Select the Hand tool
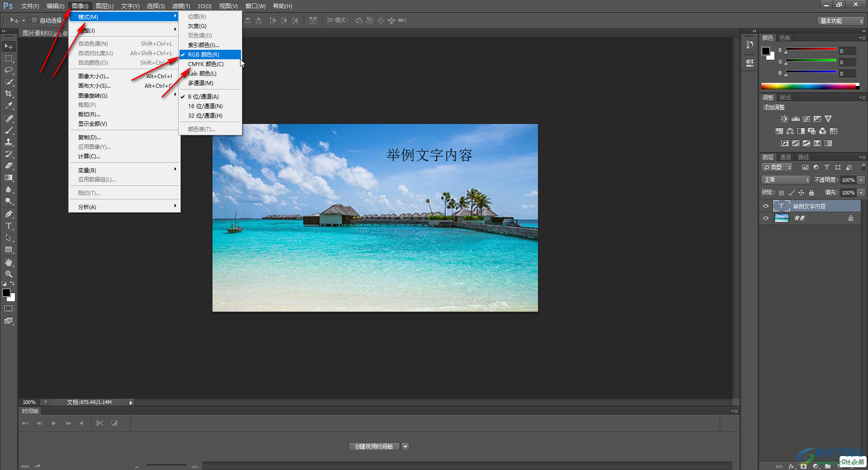Viewport: 868px width, 470px height. click(9, 262)
